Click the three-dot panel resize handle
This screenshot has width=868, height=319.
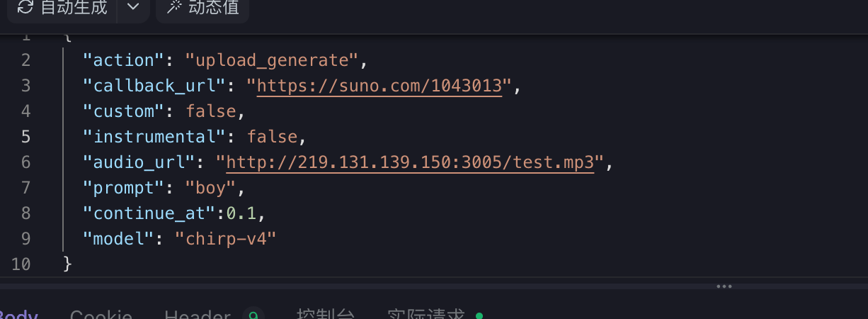point(724,286)
